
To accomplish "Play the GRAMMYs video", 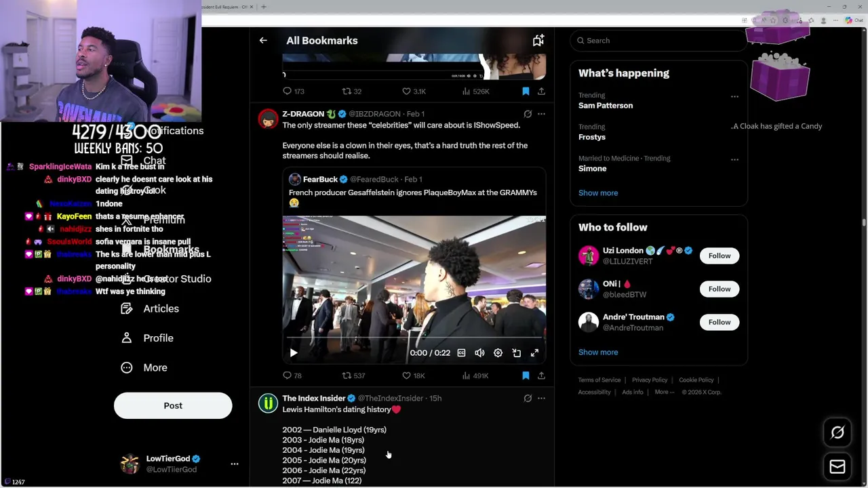I will click(x=293, y=353).
